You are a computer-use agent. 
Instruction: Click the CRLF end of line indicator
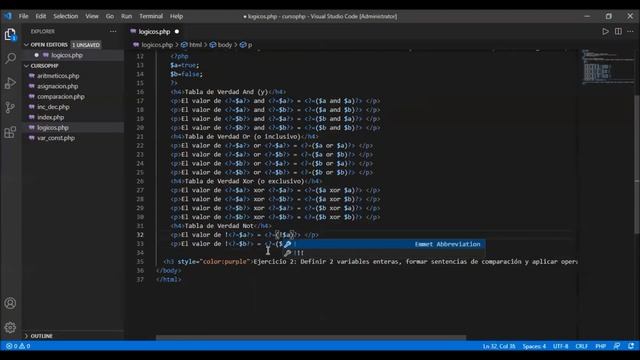pos(581,346)
